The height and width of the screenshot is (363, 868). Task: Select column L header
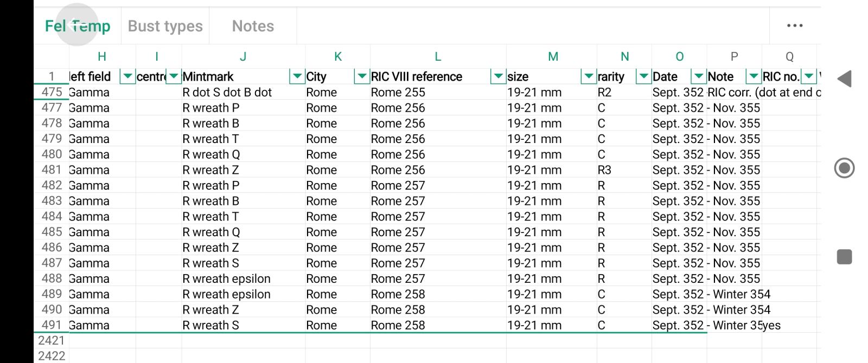pyautogui.click(x=438, y=56)
